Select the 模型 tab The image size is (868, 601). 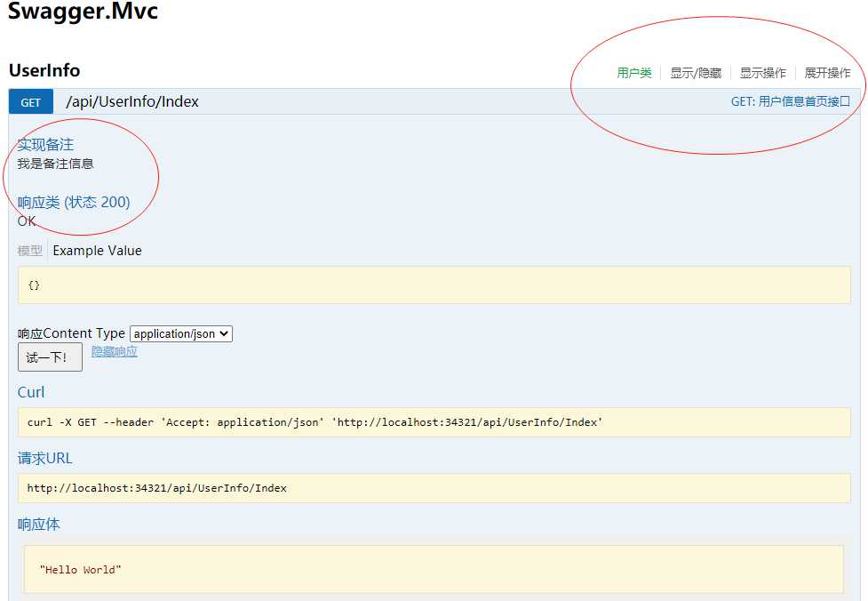(x=30, y=251)
